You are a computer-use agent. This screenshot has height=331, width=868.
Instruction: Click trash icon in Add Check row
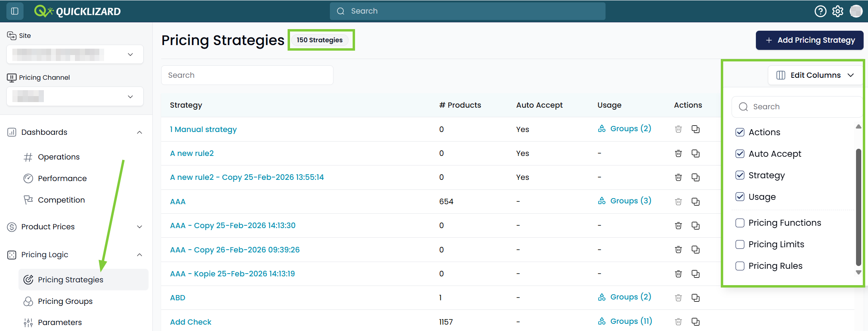coord(678,322)
